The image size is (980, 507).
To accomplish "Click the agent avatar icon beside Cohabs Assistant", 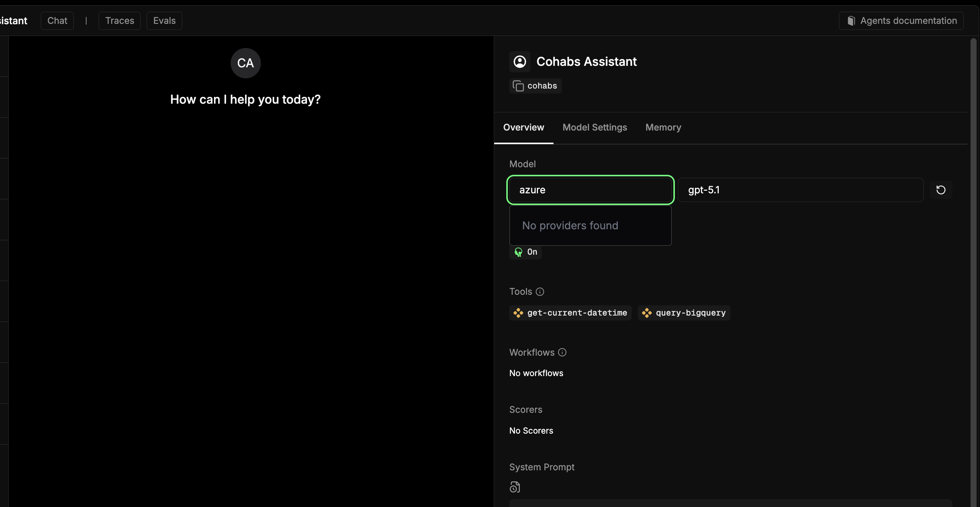I will pyautogui.click(x=519, y=62).
